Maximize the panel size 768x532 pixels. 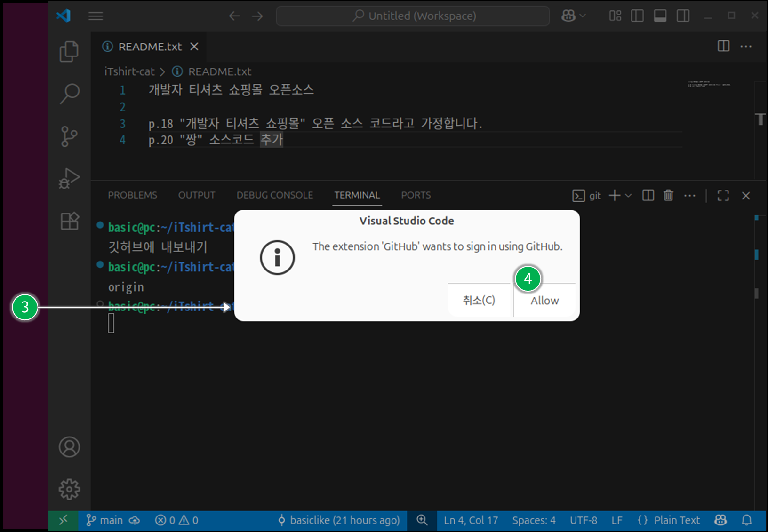click(723, 196)
